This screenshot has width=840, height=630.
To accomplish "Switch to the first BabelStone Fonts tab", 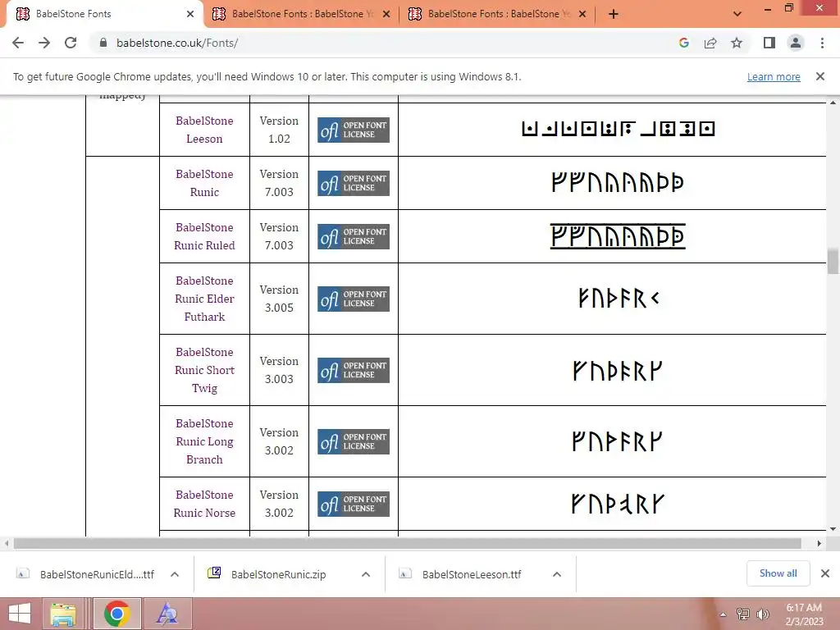I will (102, 15).
